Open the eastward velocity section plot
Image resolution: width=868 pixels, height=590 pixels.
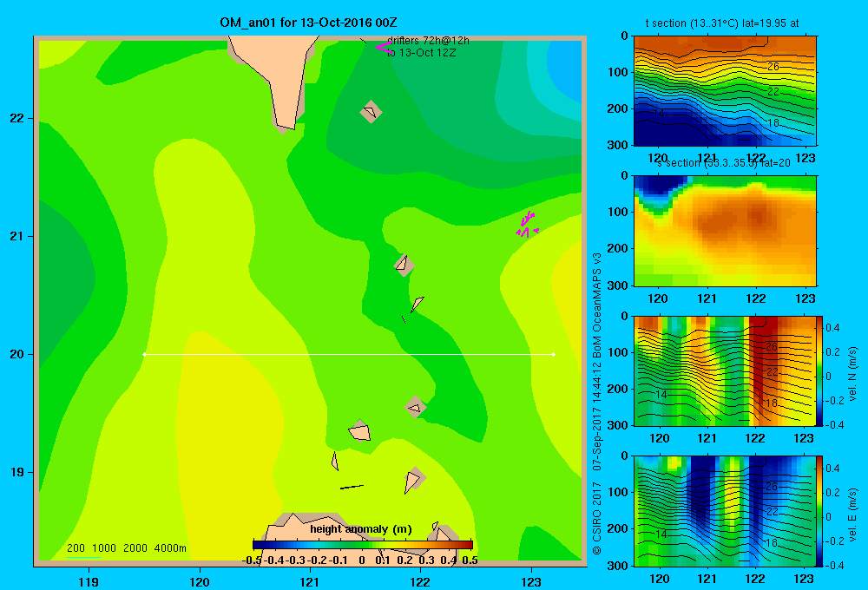tap(725, 511)
